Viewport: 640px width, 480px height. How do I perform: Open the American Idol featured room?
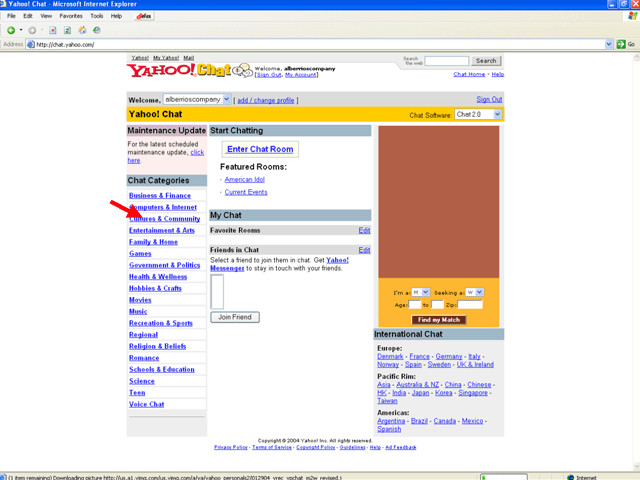click(x=244, y=180)
